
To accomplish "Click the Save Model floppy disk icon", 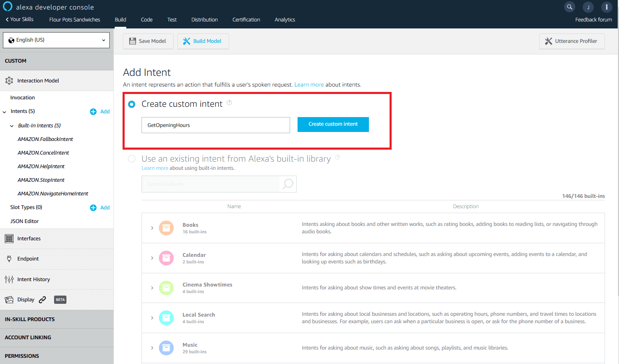I will coord(132,41).
